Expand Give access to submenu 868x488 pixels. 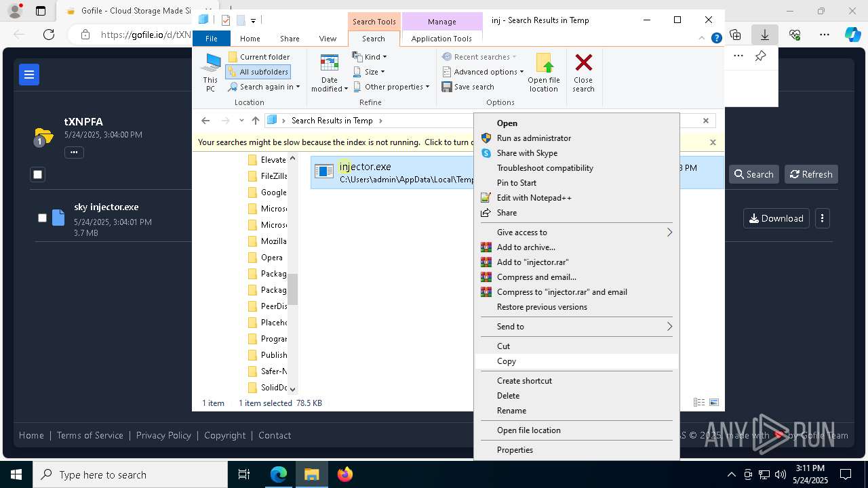tap(576, 232)
